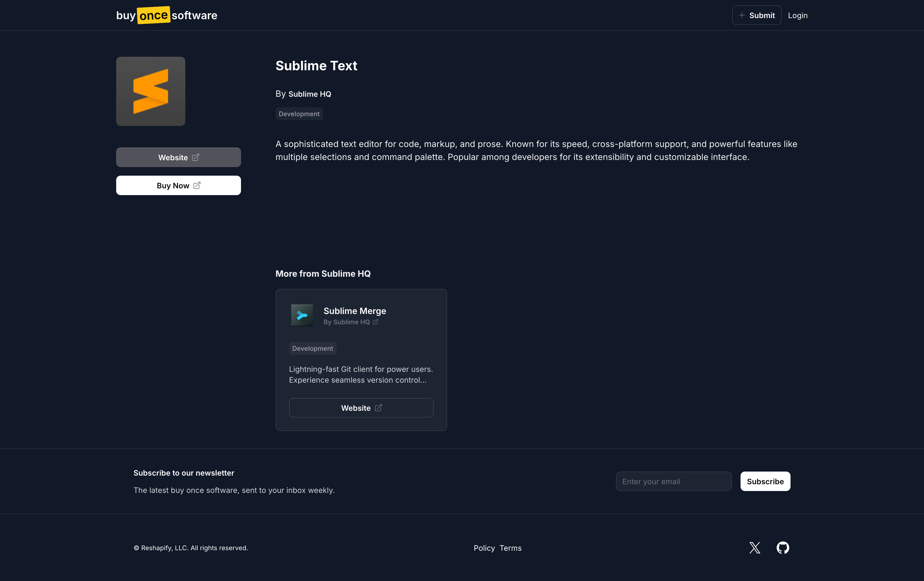924x581 pixels.
Task: Open the X (Twitter) icon in footer
Action: tap(754, 547)
